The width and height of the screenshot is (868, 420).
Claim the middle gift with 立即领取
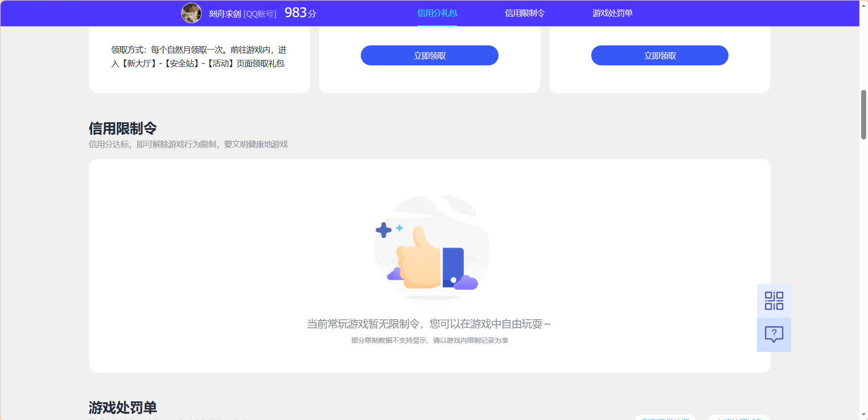click(x=429, y=55)
